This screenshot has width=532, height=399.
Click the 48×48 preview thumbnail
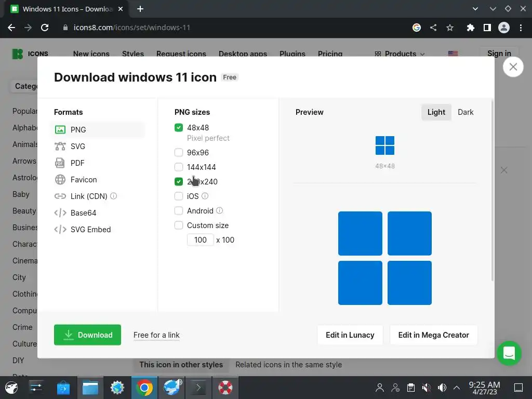tap(385, 145)
